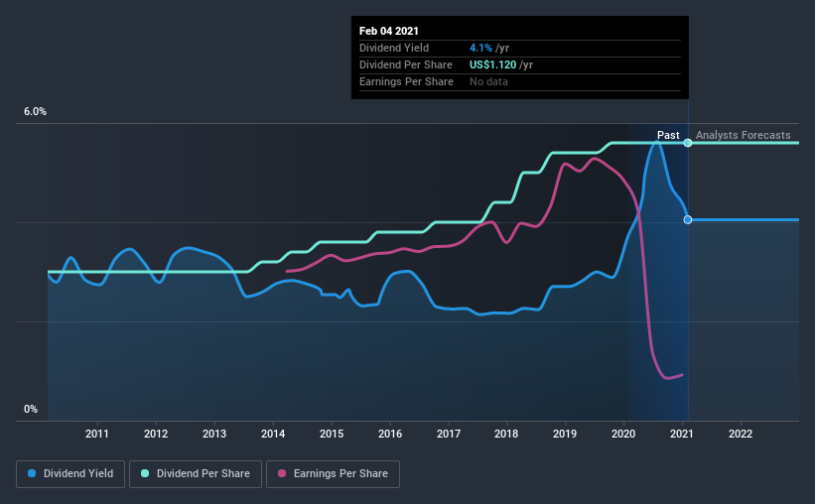The width and height of the screenshot is (815, 504).
Task: Select the Past section label
Action: click(668, 135)
